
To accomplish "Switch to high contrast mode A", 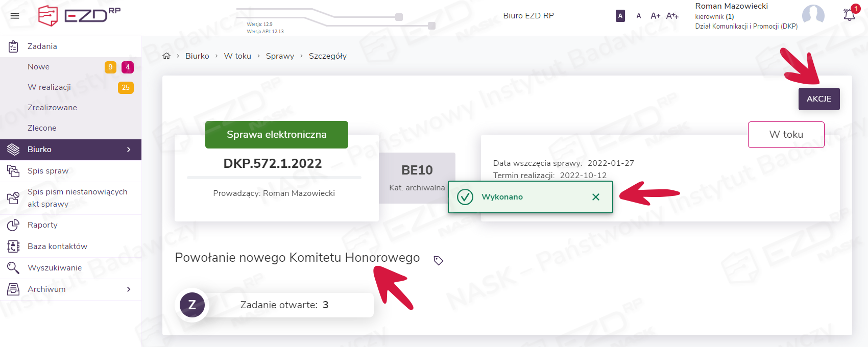I will pyautogui.click(x=620, y=16).
